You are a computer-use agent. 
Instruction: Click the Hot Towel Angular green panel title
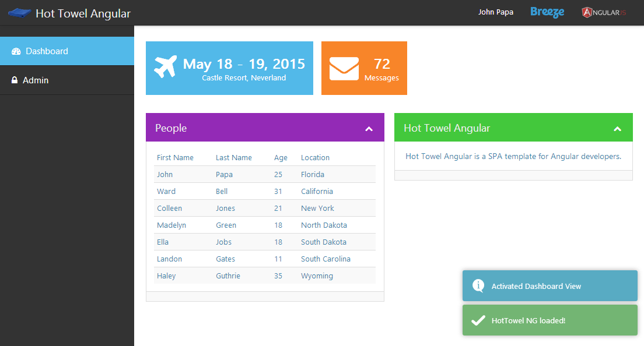(447, 128)
